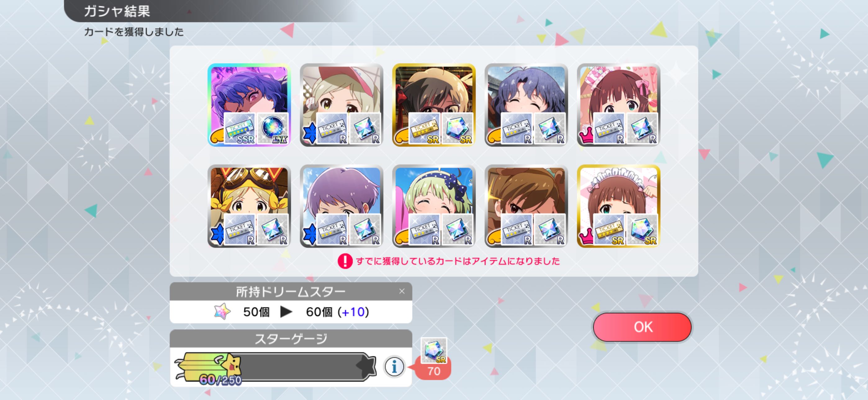The width and height of the screenshot is (868, 400).
Task: Tap the SR crystal reward above 70
Action: 434,351
